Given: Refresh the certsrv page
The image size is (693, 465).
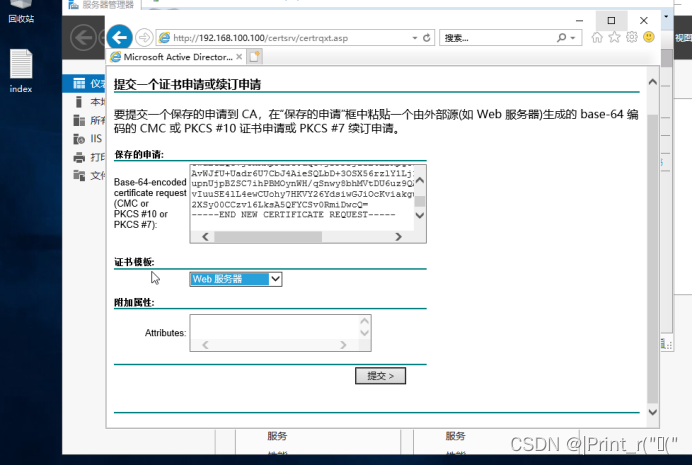Looking at the screenshot, I should [x=426, y=38].
